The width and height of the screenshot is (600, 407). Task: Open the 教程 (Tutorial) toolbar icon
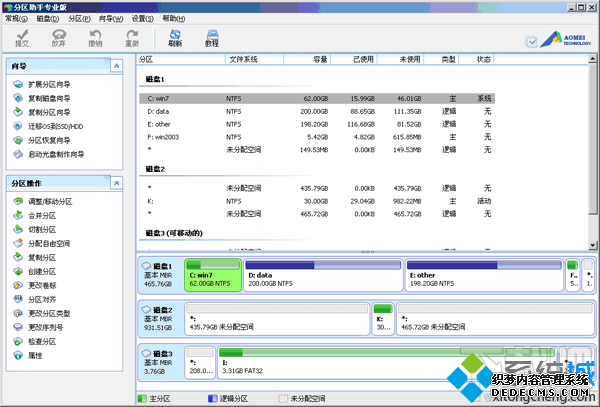click(211, 38)
